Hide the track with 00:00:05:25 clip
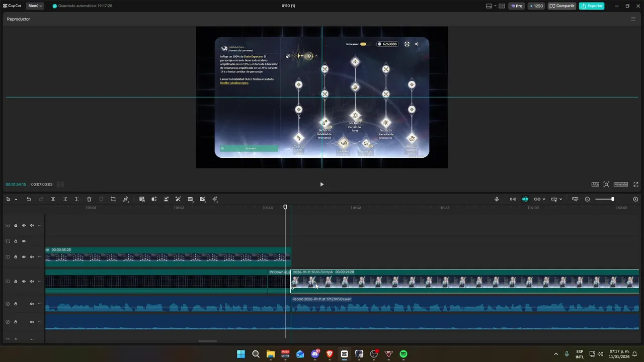644x362 pixels. tap(24, 257)
